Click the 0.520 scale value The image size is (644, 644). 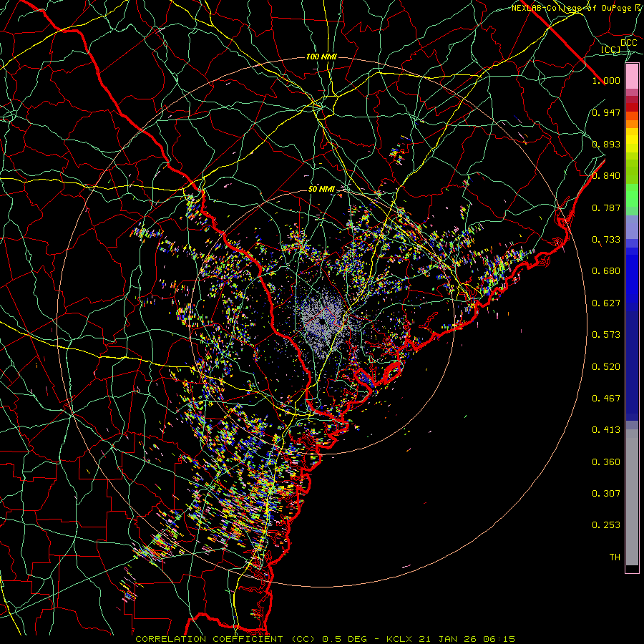coord(606,367)
